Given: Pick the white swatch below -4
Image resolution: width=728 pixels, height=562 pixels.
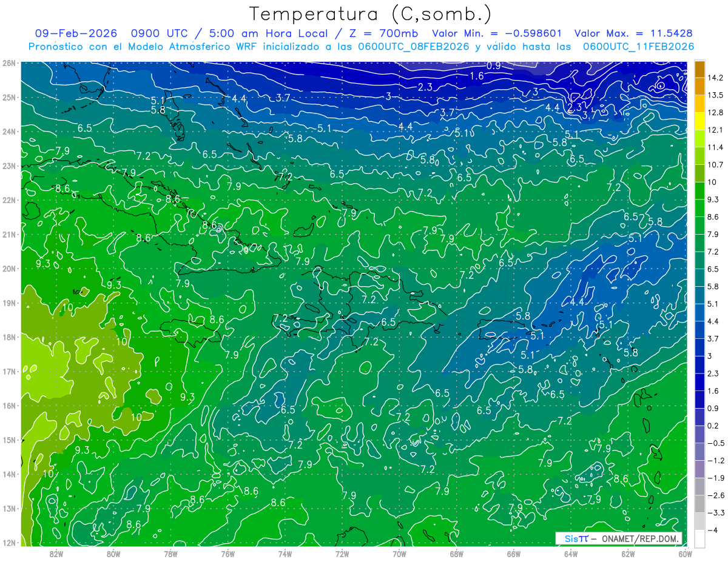Looking at the screenshot, I should (699, 538).
